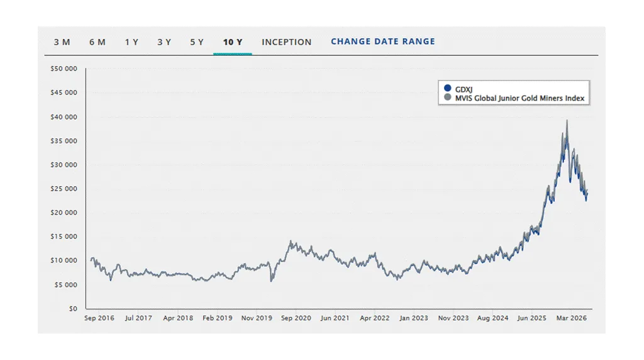Toggle the GDXJ series legend dot
644x360 pixels.
click(x=448, y=88)
